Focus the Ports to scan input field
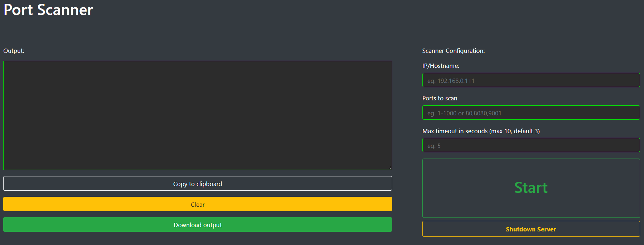The height and width of the screenshot is (245, 644). 531,112
